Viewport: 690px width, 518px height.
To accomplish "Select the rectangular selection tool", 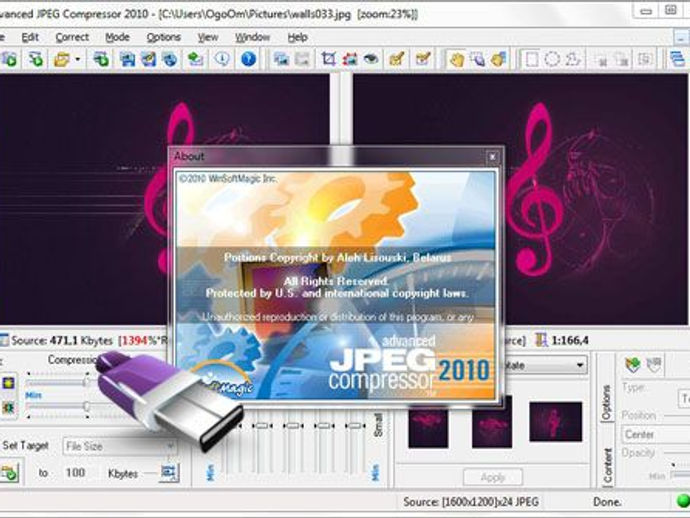I will pyautogui.click(x=532, y=59).
